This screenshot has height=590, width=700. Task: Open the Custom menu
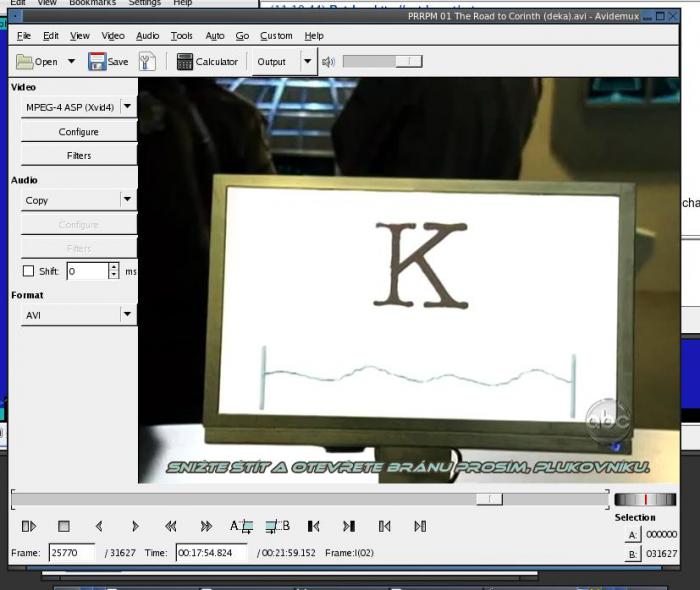tap(276, 36)
